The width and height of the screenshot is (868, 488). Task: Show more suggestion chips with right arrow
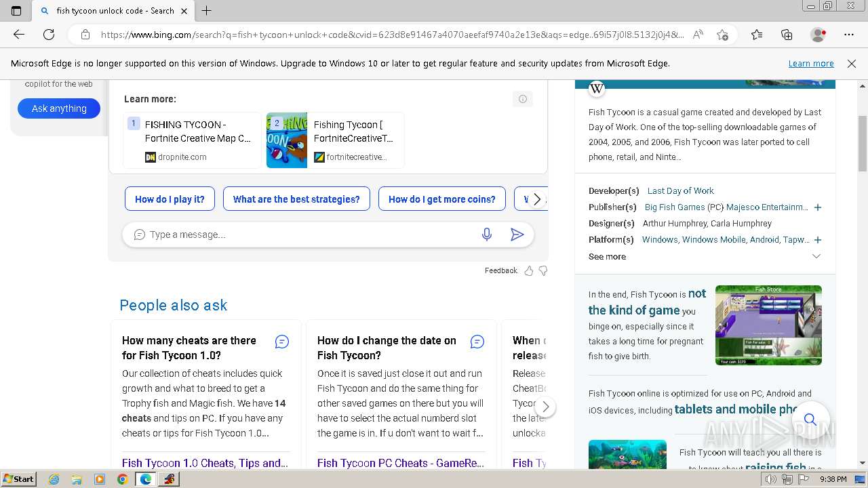537,199
